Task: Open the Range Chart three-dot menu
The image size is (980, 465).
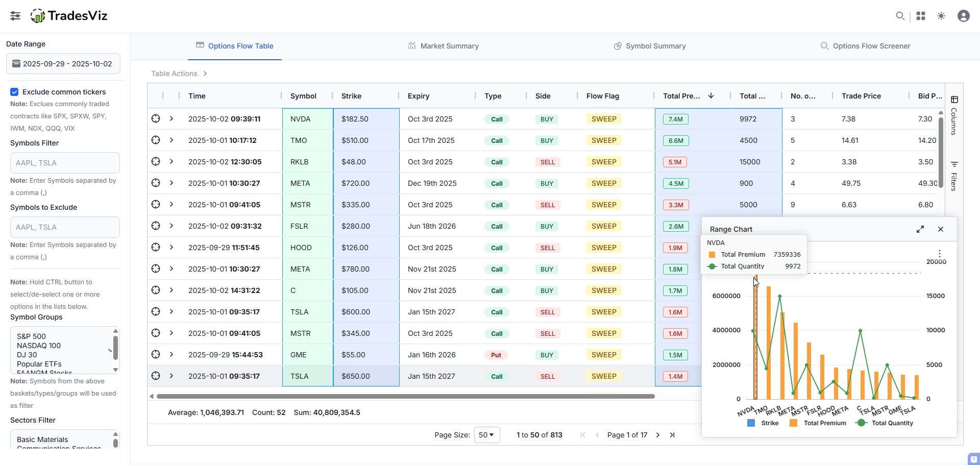Action: [939, 253]
